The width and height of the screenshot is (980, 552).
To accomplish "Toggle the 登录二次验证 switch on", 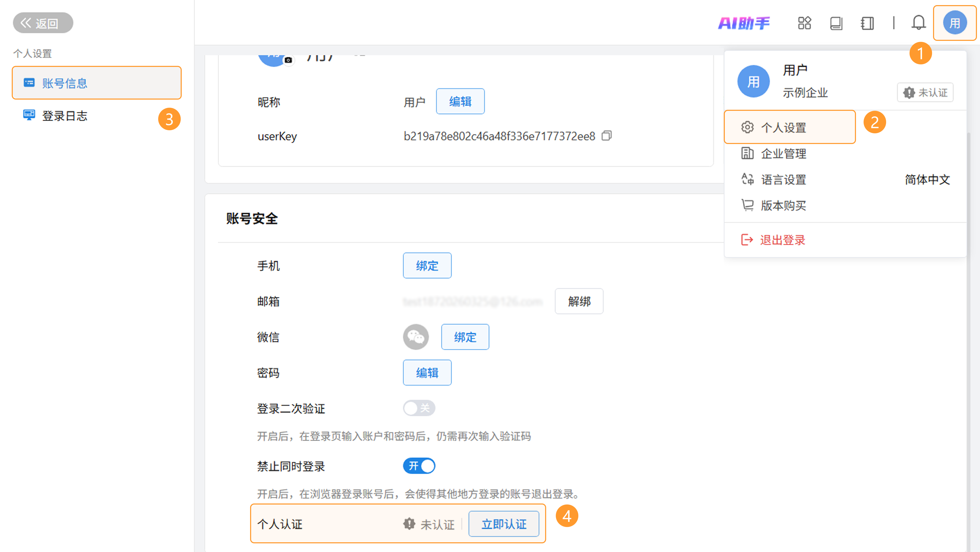I will pyautogui.click(x=419, y=408).
